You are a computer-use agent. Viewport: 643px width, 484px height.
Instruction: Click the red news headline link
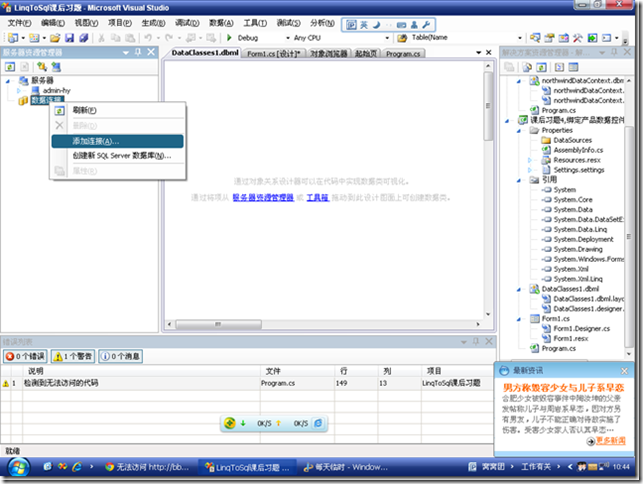(x=563, y=388)
